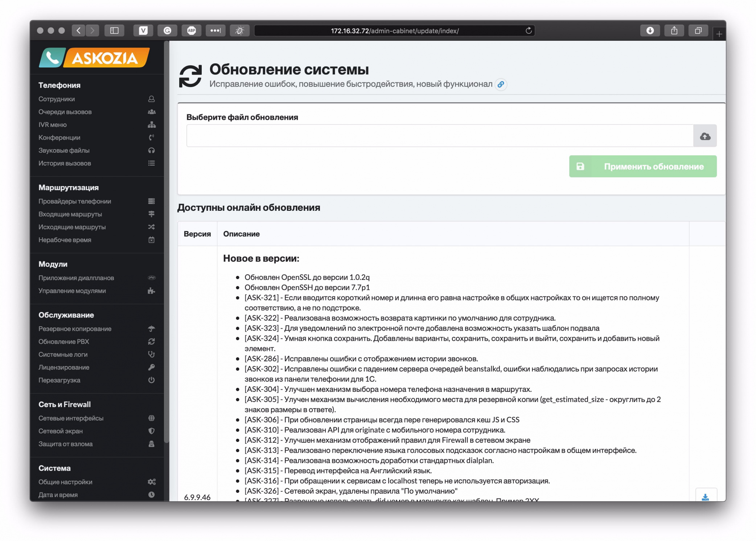Toggle the Safari sidebar icon

(114, 30)
